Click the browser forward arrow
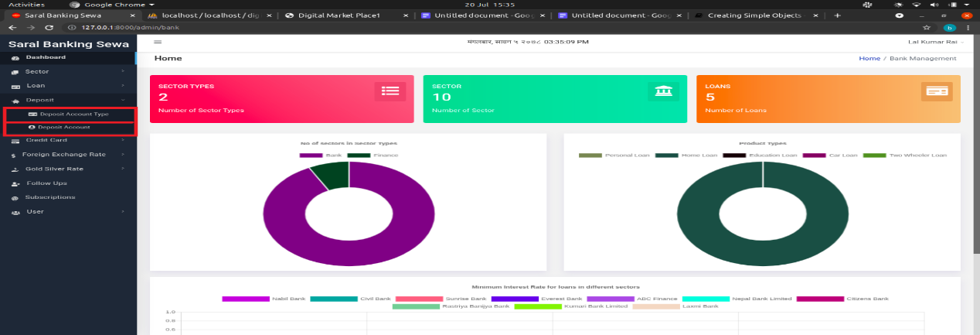980x335 pixels. (x=31, y=27)
